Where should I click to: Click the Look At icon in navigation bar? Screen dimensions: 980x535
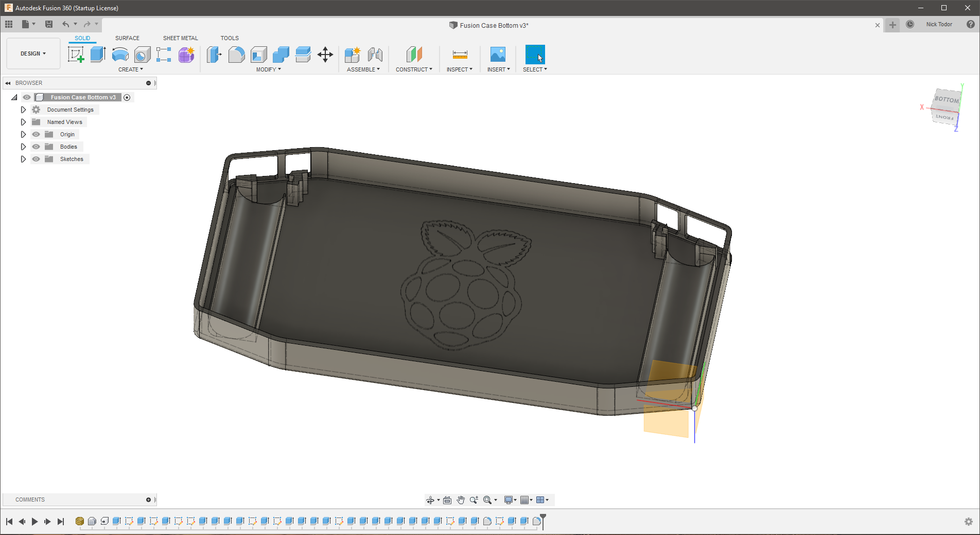coord(447,500)
